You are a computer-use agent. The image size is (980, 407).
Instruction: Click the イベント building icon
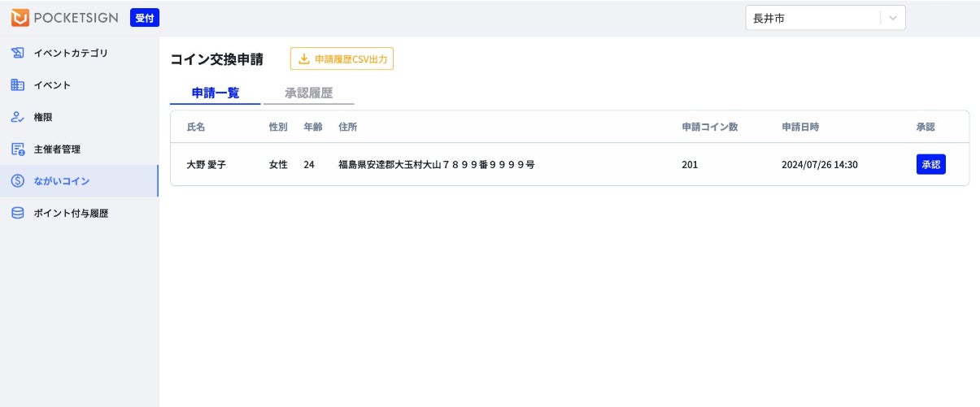[18, 84]
